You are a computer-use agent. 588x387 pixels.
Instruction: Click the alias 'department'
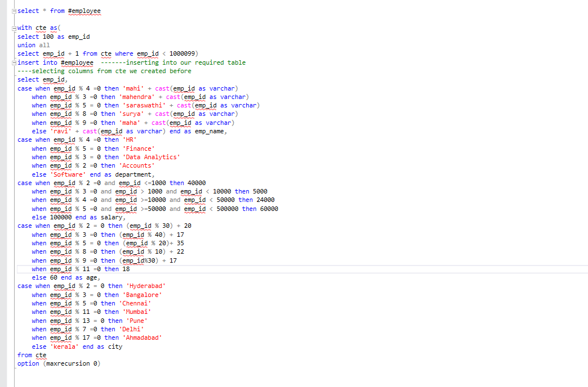coord(133,174)
